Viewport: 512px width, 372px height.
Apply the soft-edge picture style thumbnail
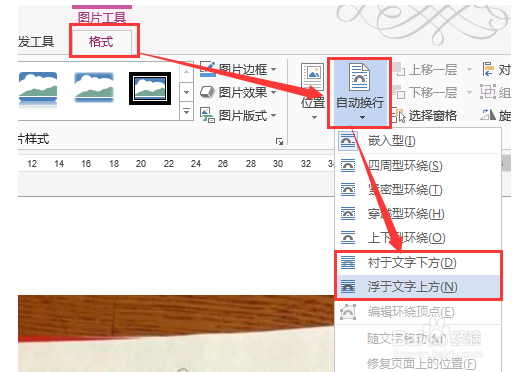(94, 88)
